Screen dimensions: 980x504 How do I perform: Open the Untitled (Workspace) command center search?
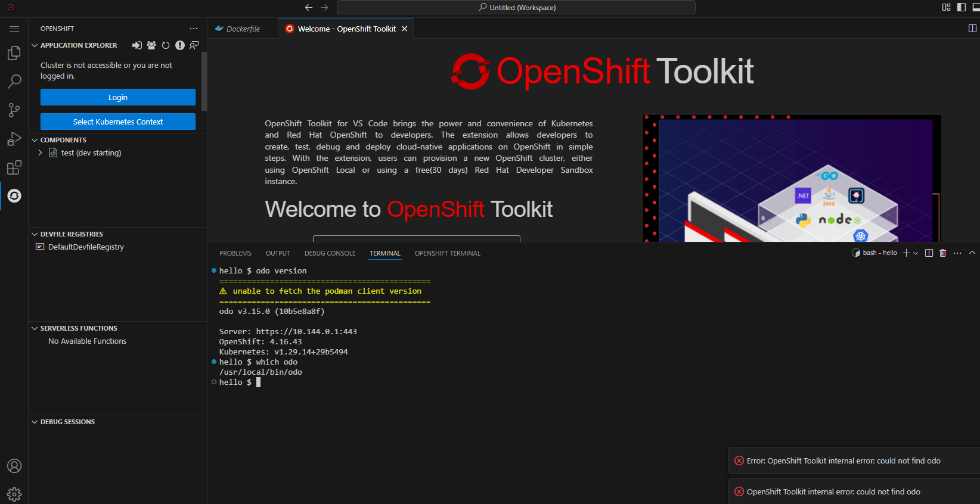(x=516, y=7)
